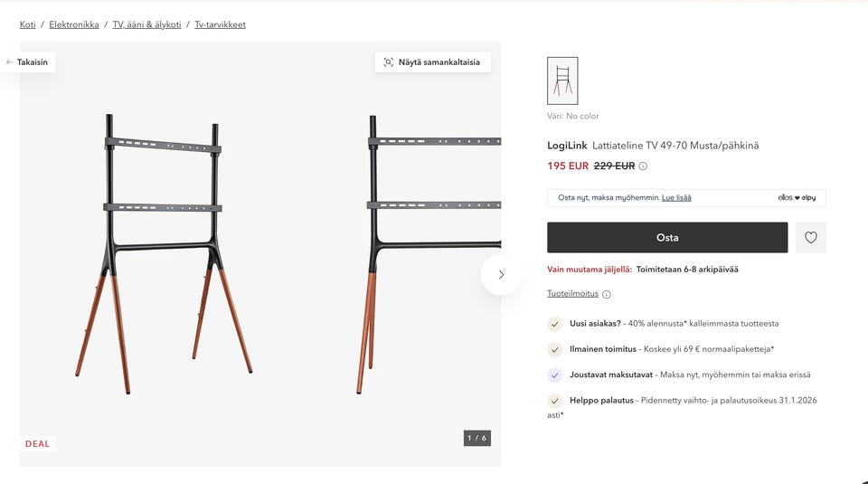Screen dimensions: 868x484
Task: Click the similar-items search icon
Action: pyautogui.click(x=389, y=62)
